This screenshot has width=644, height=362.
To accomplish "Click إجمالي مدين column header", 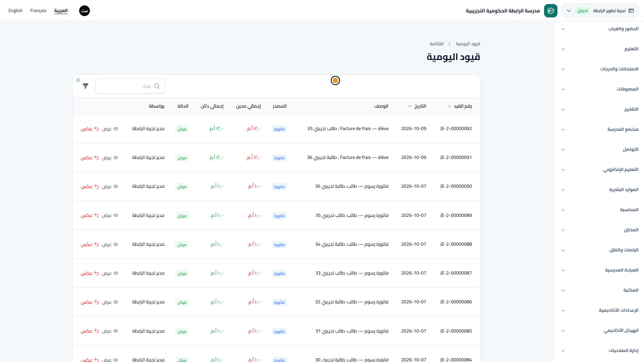I will pyautogui.click(x=249, y=106).
